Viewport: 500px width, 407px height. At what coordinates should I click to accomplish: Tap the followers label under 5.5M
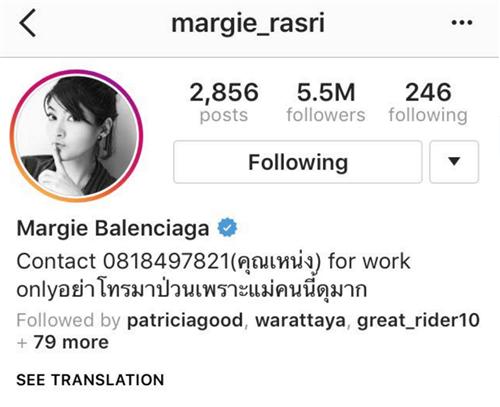click(326, 115)
